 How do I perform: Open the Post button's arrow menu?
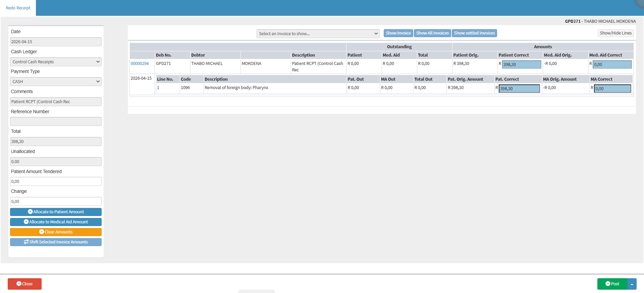tap(632, 284)
